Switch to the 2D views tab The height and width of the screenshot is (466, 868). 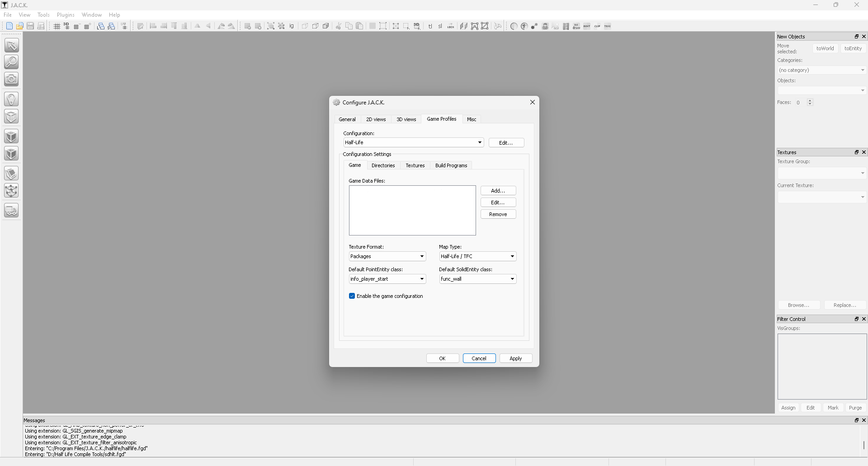click(x=376, y=119)
